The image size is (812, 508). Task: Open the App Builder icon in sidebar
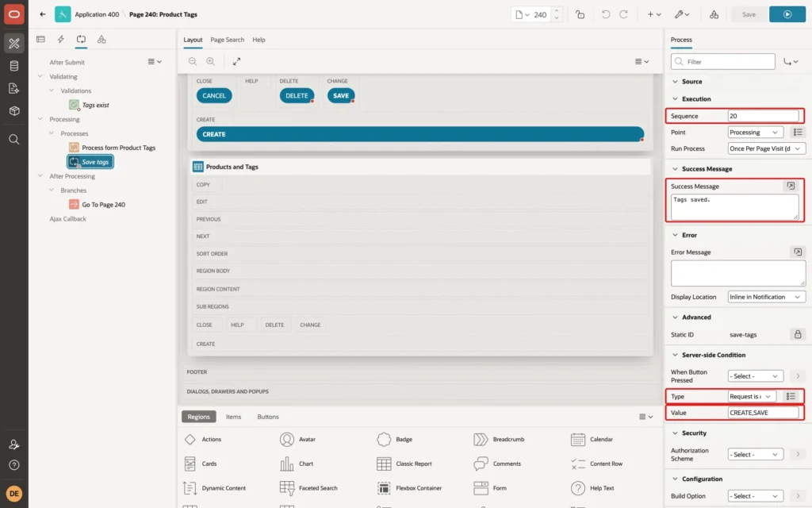[x=14, y=44]
